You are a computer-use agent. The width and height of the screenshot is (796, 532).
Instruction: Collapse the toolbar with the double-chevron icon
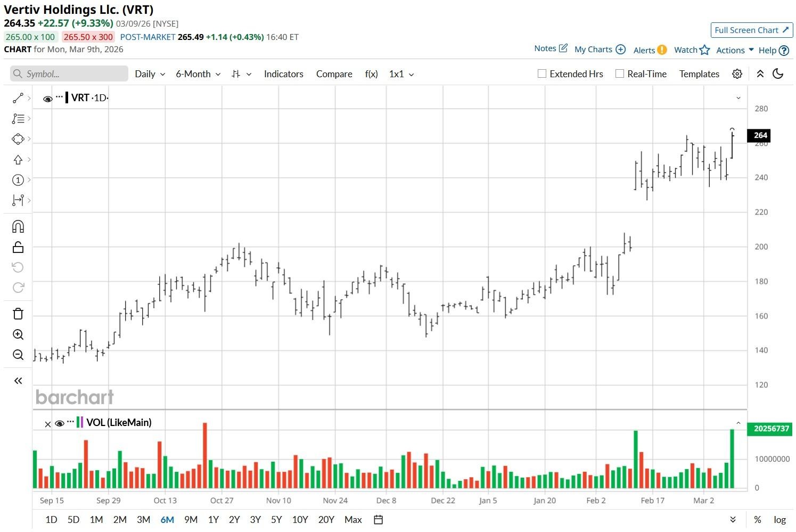[x=760, y=74]
